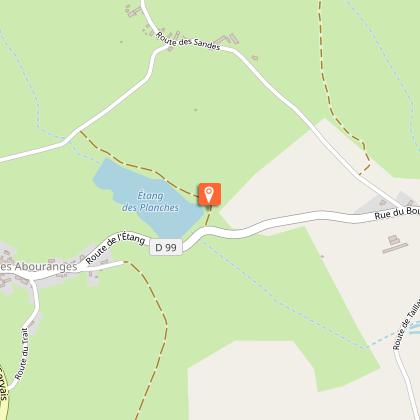Screen dimensions: 420x420
Task: Click the Route du Trait label
Action: (x=22, y=354)
